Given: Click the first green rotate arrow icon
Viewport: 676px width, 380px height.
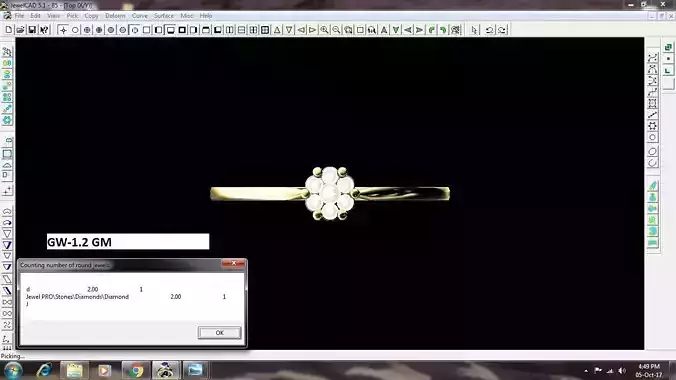Looking at the screenshot, I should pyautogui.click(x=432, y=30).
